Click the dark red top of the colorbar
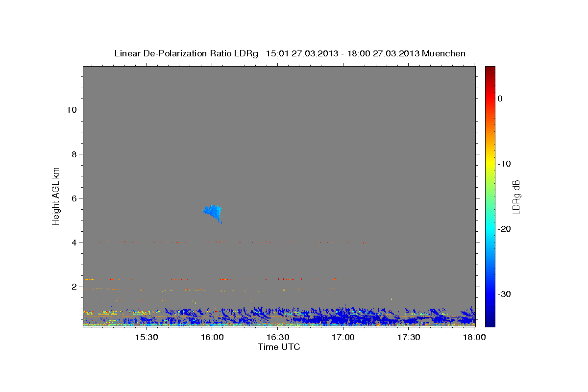Image resolution: width=588 pixels, height=392 pixels. (490, 71)
